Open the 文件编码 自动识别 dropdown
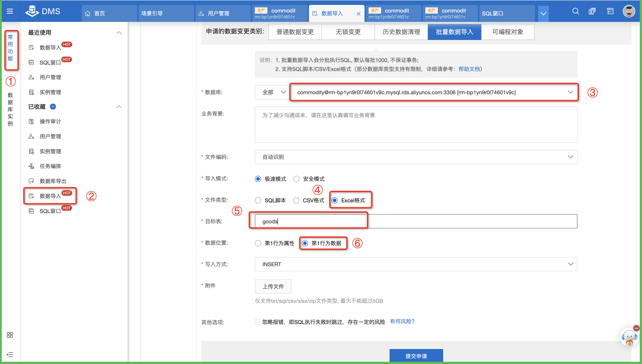642x364 pixels. coord(416,157)
